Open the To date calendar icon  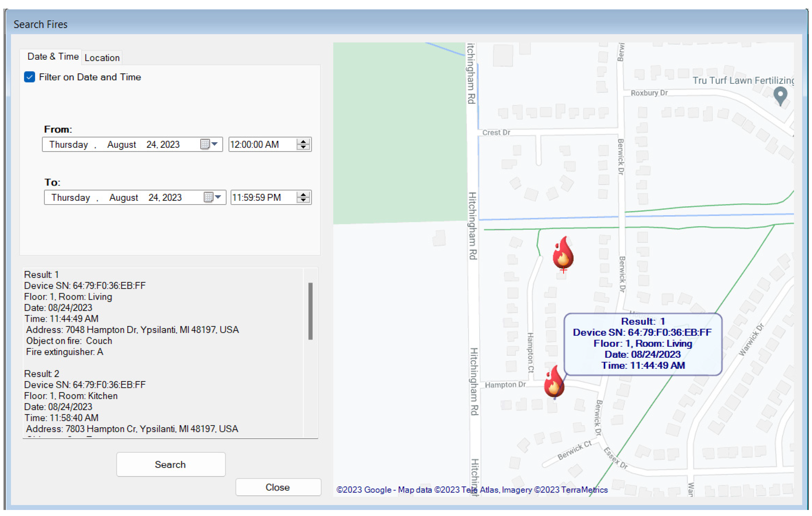coord(208,197)
